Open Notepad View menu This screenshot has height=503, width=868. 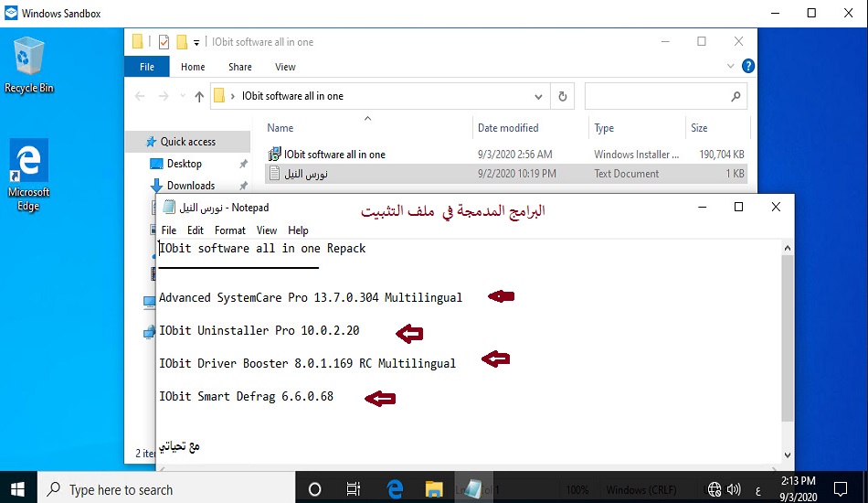tap(266, 230)
